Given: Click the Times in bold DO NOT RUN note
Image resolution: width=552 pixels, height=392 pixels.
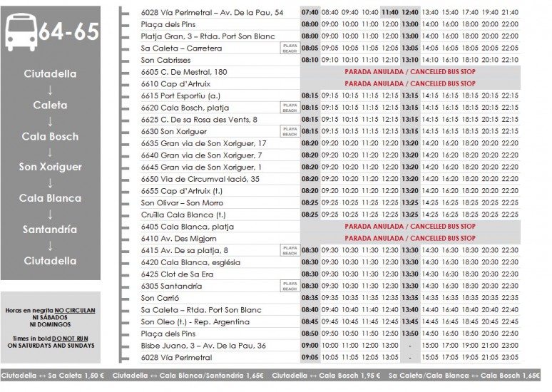Looking at the screenshot, I should pos(51,342).
